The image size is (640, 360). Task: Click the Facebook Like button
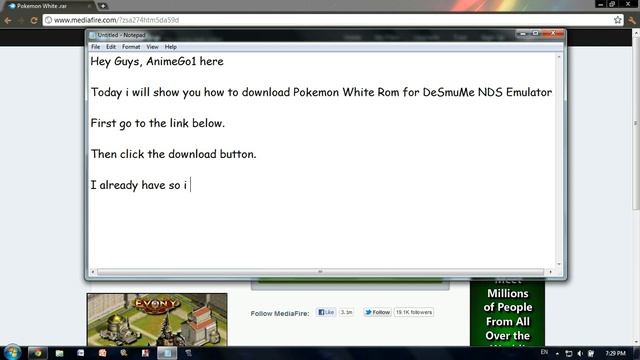(x=326, y=312)
